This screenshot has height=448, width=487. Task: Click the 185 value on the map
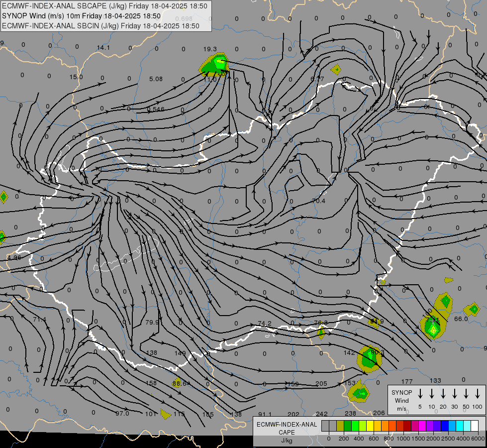pos(208,414)
